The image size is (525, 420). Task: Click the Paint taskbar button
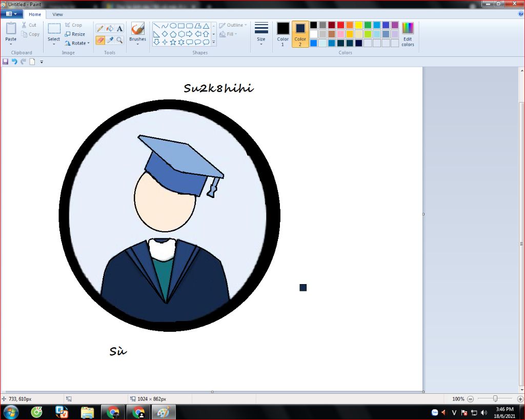click(x=164, y=412)
